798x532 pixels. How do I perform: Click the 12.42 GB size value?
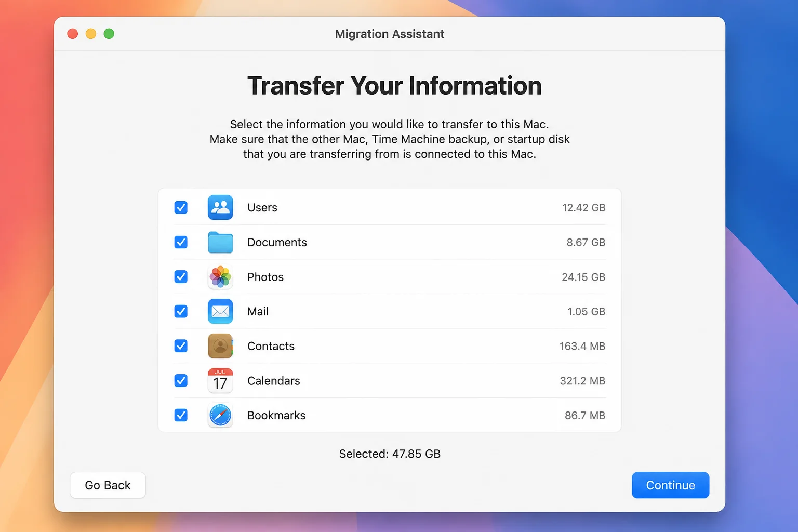[x=584, y=207]
